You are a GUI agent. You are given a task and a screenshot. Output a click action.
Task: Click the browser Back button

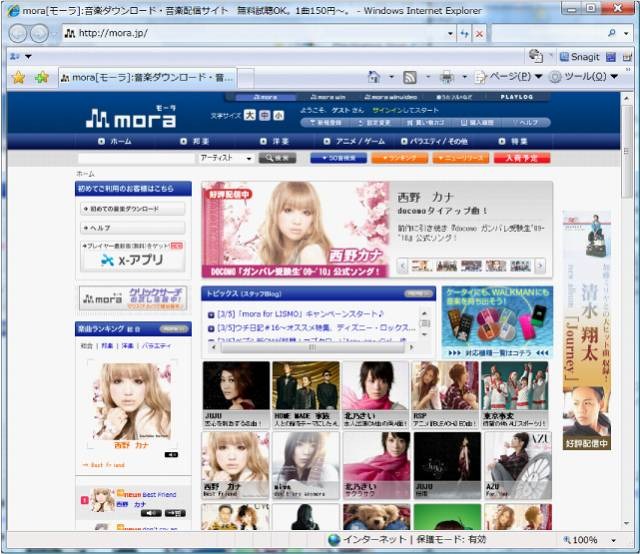(18, 33)
